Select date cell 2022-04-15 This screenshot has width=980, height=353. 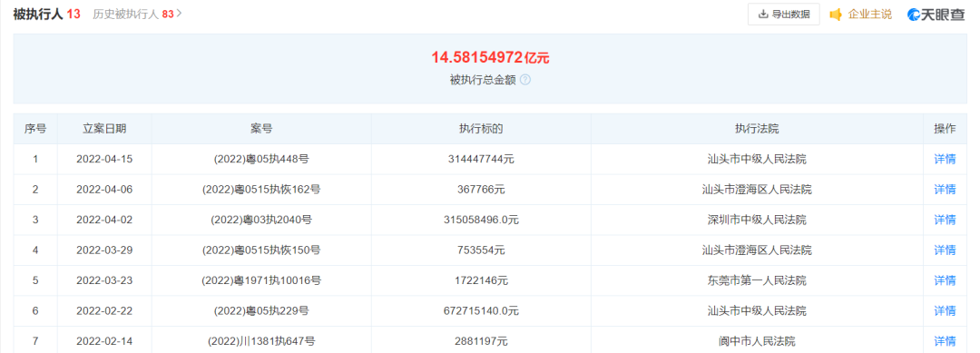[x=104, y=160]
